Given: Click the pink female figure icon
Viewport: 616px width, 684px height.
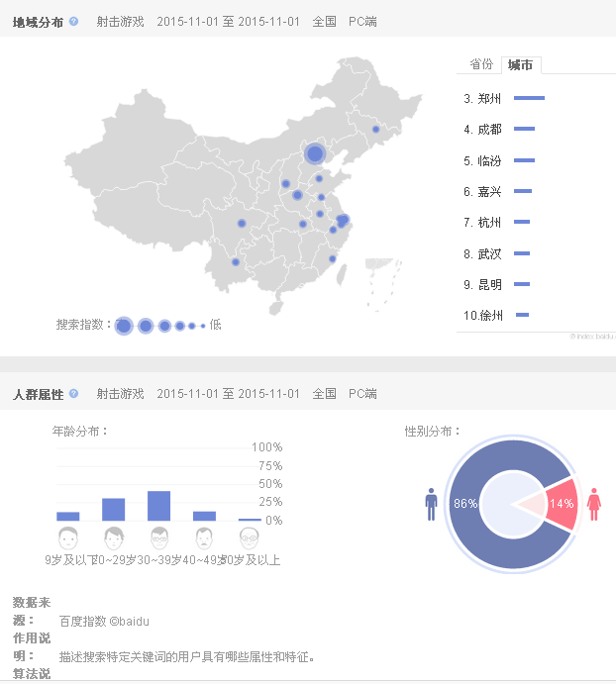Looking at the screenshot, I should 594,503.
